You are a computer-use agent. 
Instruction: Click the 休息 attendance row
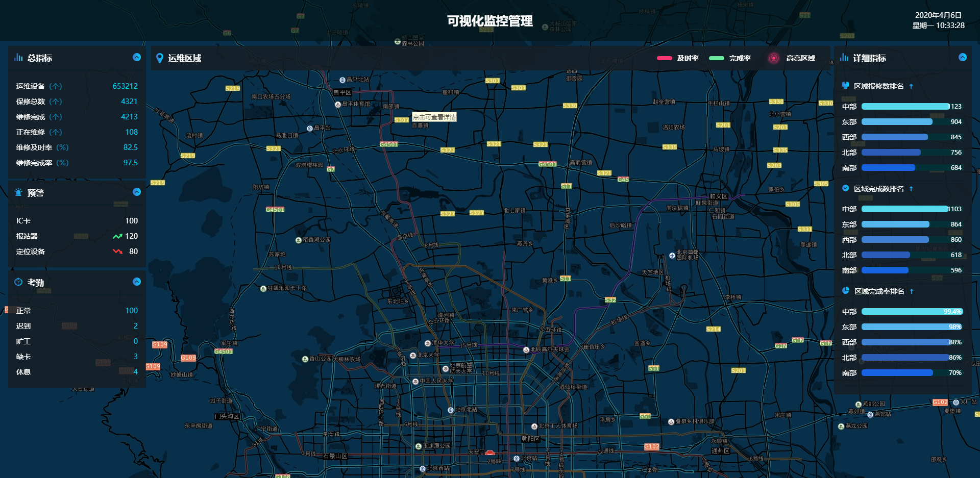[77, 372]
